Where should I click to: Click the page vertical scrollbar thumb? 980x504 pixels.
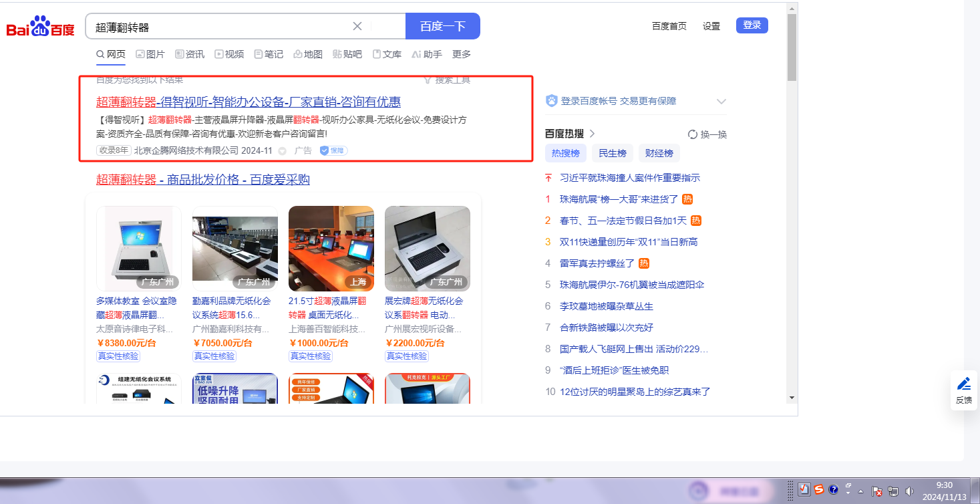792,47
